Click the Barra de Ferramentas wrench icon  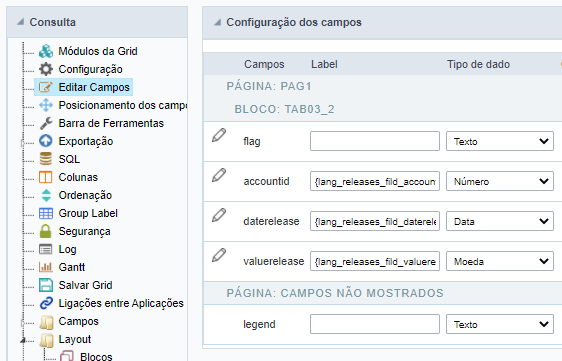(46, 123)
